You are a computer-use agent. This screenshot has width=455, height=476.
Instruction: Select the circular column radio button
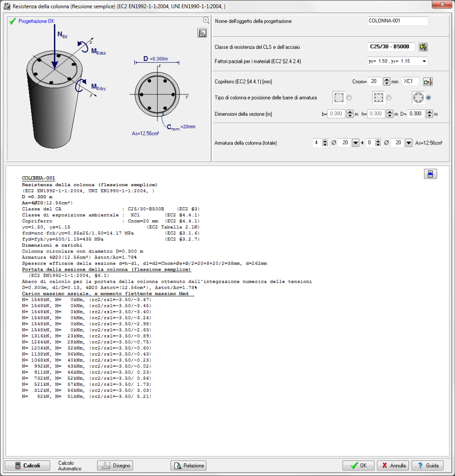click(x=429, y=98)
